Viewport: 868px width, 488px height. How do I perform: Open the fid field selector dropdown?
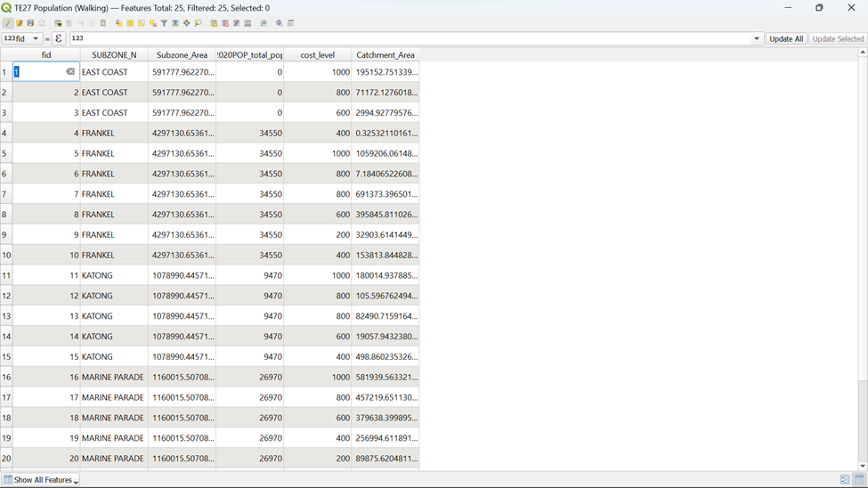[22, 39]
